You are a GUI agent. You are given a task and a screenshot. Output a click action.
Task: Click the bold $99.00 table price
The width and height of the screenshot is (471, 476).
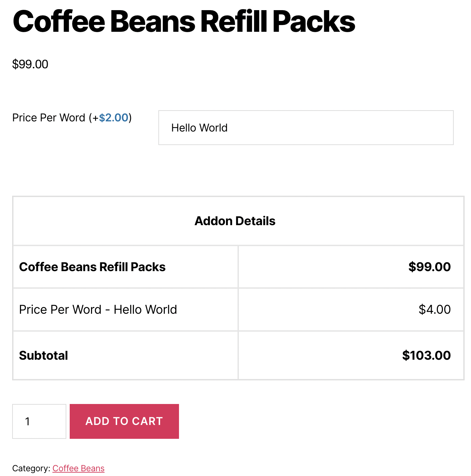pos(429,267)
